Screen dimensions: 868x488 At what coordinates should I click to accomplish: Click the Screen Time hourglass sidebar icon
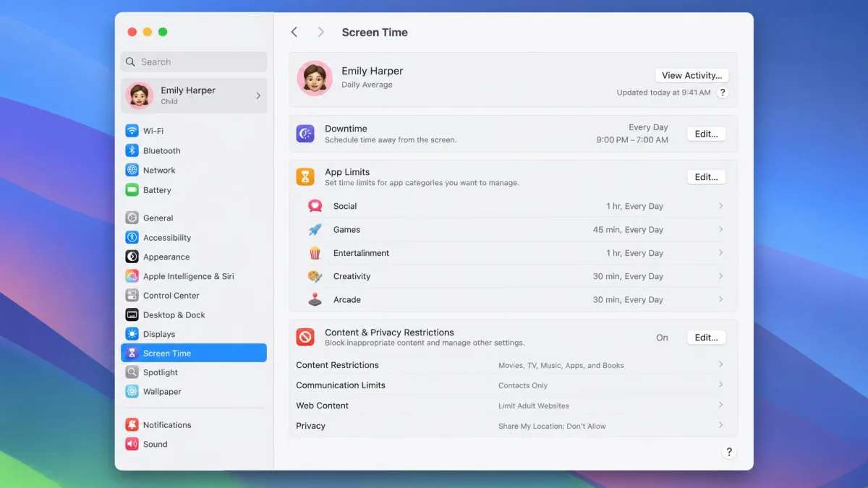132,353
